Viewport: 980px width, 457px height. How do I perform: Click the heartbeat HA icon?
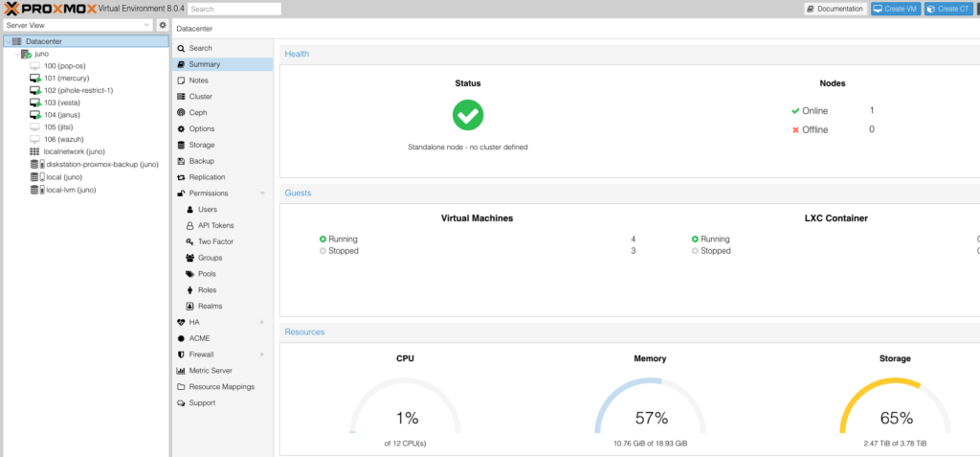click(x=181, y=323)
